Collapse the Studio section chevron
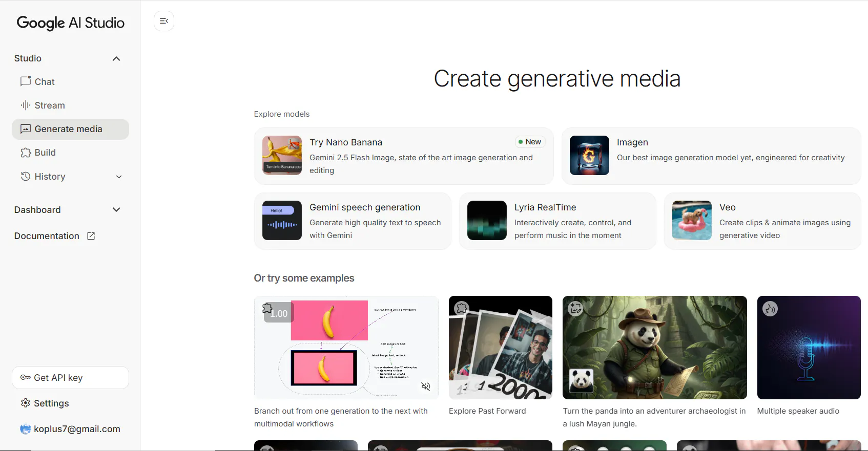The height and width of the screenshot is (451, 868). coord(116,58)
